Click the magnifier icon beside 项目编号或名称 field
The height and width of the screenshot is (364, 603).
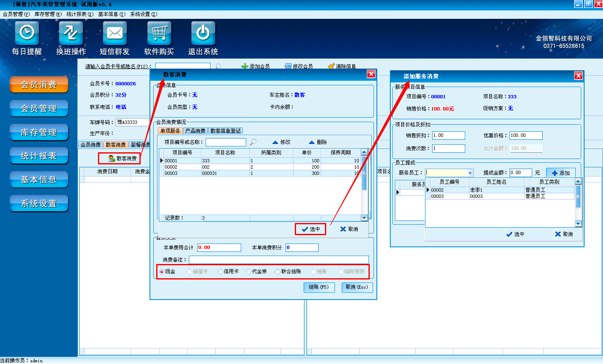pyautogui.click(x=253, y=142)
